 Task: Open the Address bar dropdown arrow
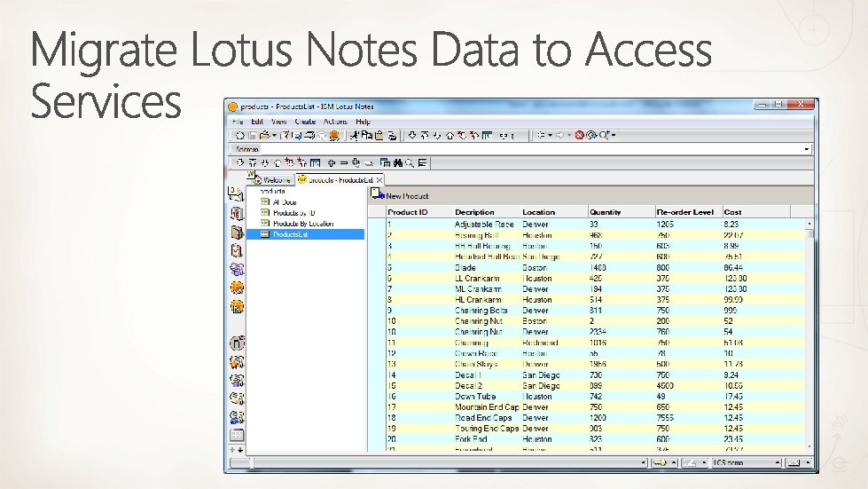tap(806, 149)
